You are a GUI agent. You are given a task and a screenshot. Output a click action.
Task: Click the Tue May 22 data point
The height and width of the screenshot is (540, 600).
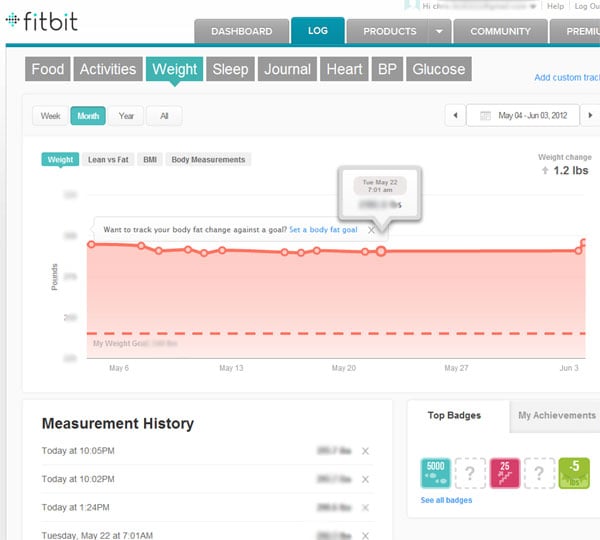point(381,251)
